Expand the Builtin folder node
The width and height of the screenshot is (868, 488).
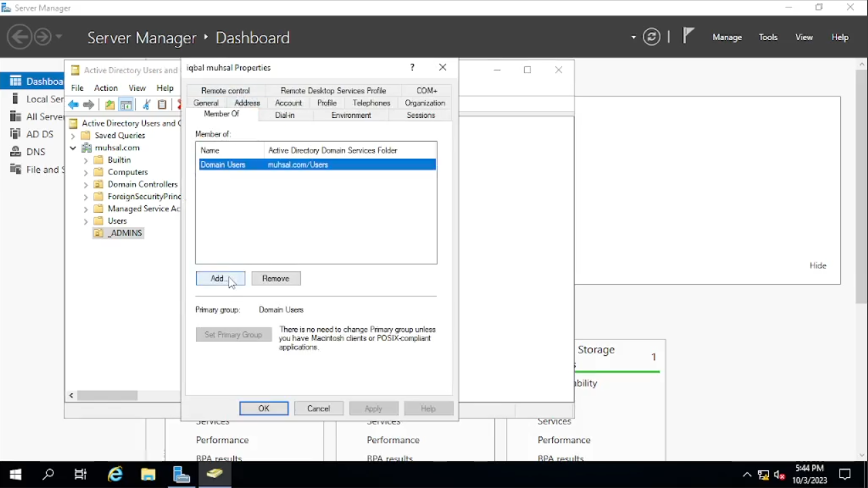85,160
